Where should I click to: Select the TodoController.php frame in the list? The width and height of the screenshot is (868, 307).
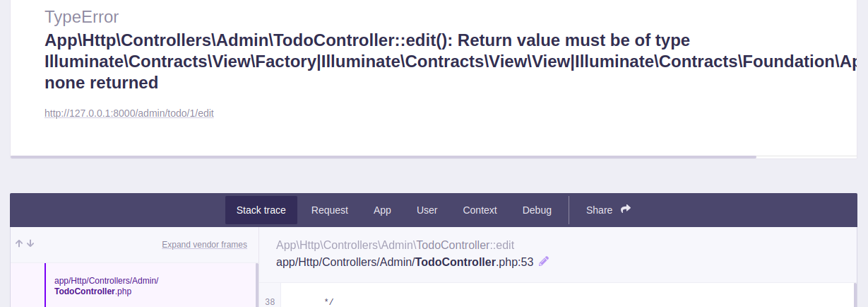[106, 286]
